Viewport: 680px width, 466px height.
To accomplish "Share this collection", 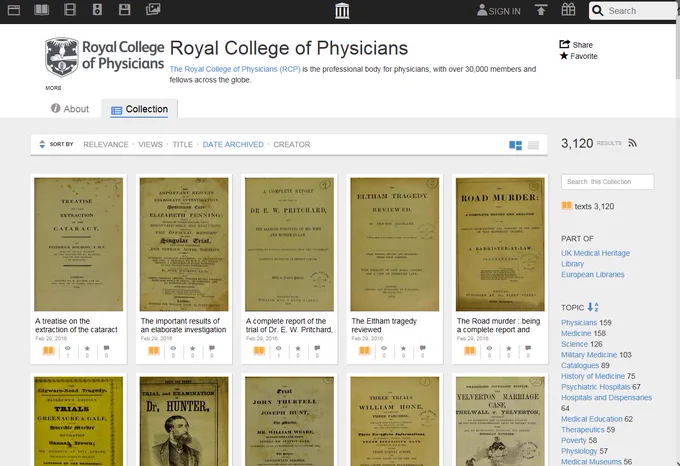I will [576, 45].
